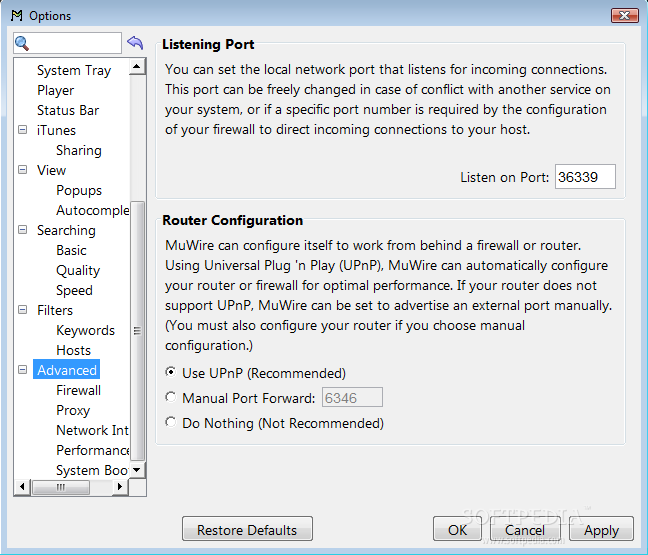Open Autocomplete settings item
The image size is (648, 555).
(x=93, y=210)
